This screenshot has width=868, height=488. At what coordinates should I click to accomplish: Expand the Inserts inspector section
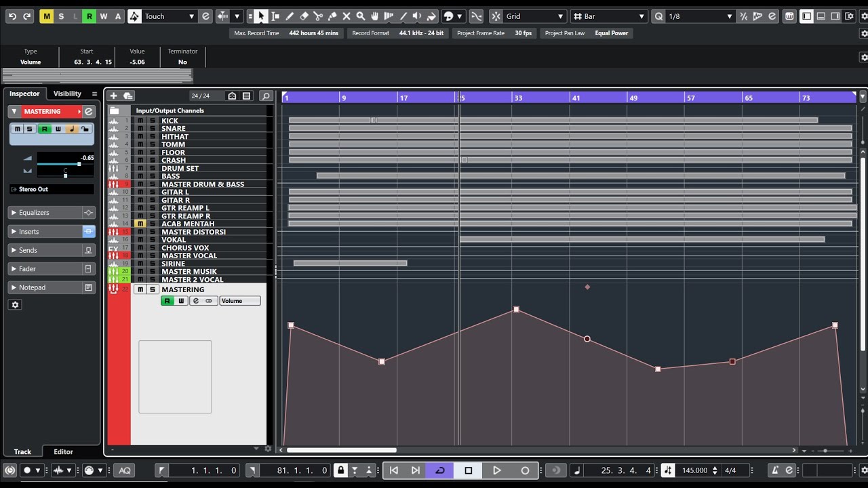(45, 232)
